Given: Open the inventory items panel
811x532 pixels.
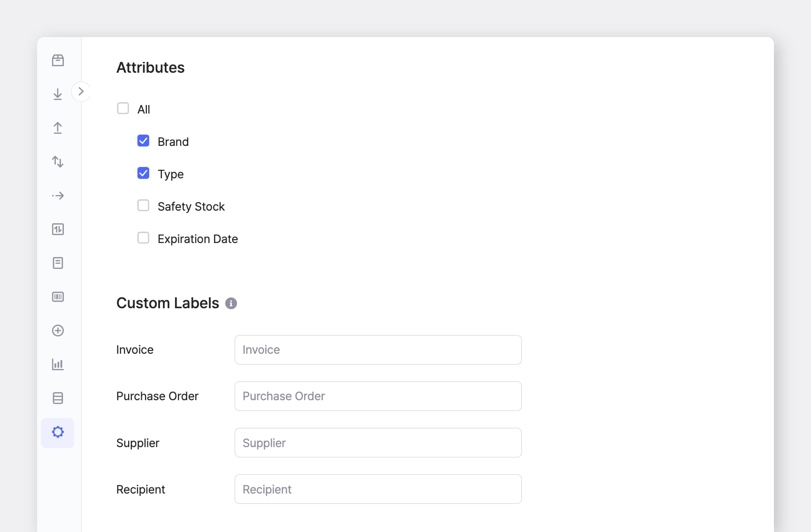Looking at the screenshot, I should click(58, 60).
